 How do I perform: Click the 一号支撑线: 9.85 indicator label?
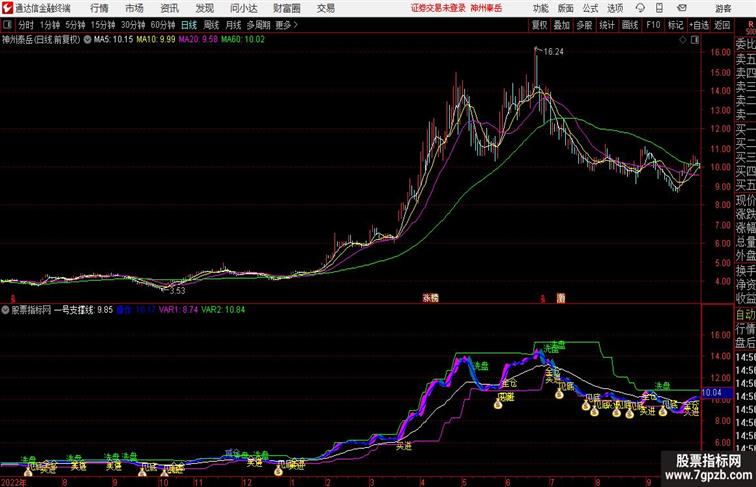pos(83,310)
